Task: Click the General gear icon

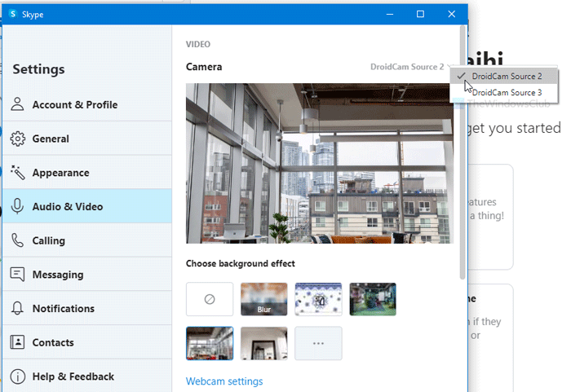Action: (x=17, y=139)
